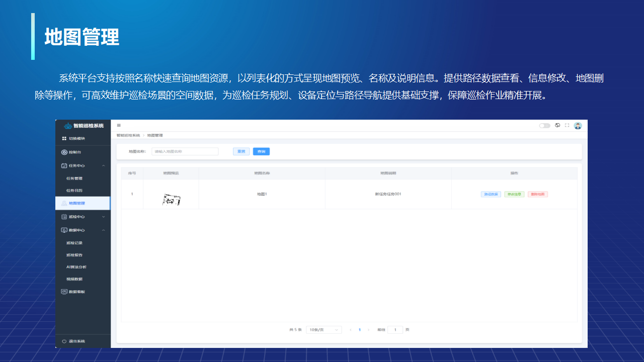Image resolution: width=644 pixels, height=362 pixels.
Task: Select 地图管理 in the sidebar
Action: click(83, 203)
